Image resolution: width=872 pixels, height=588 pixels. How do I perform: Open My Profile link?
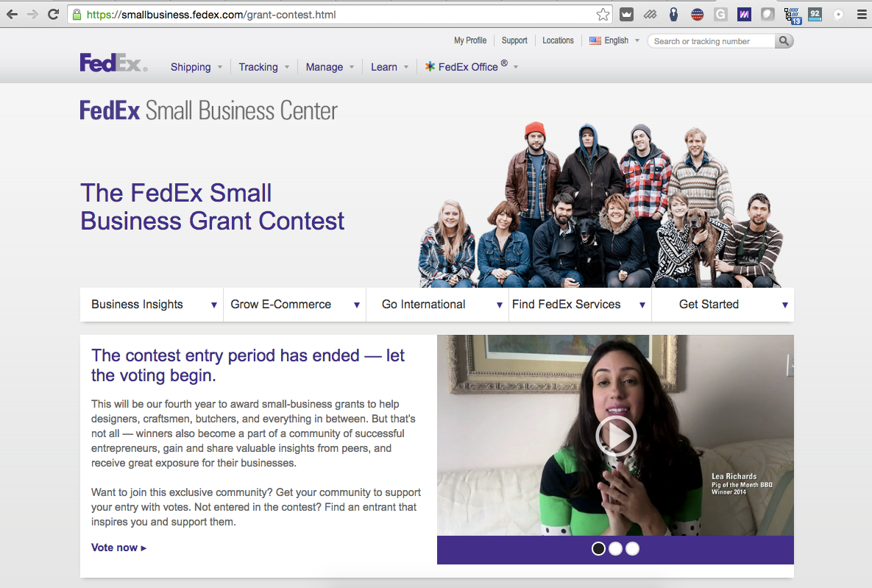[x=470, y=40]
